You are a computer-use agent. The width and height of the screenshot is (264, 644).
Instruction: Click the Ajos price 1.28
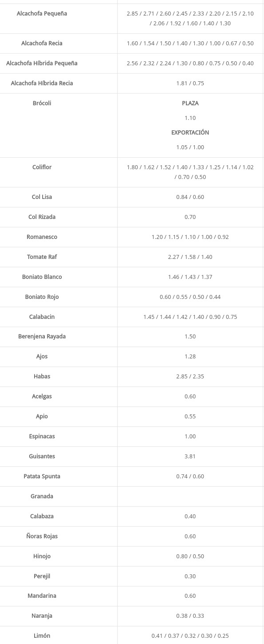[190, 357]
